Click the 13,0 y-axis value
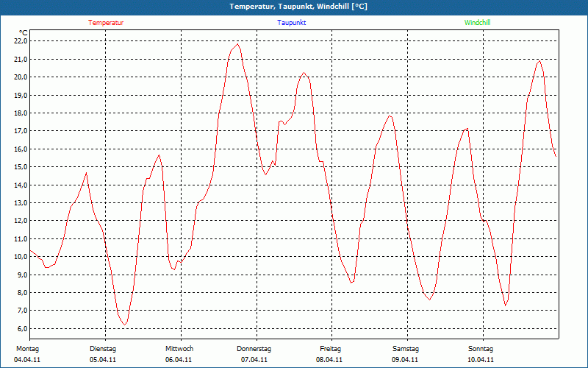Image resolution: width=588 pixels, height=368 pixels. coord(21,203)
